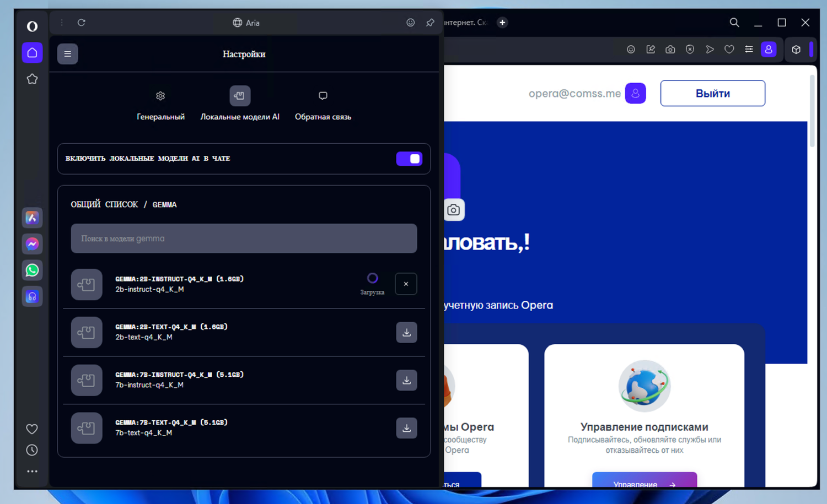Open the home start page icon in sidebar
This screenshot has width=827, height=504.
click(32, 52)
